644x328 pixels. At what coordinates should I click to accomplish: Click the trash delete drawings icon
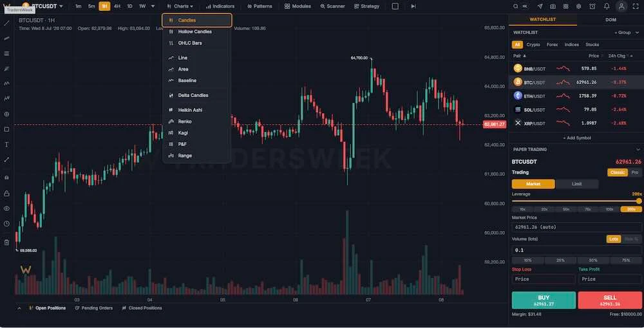[6, 242]
